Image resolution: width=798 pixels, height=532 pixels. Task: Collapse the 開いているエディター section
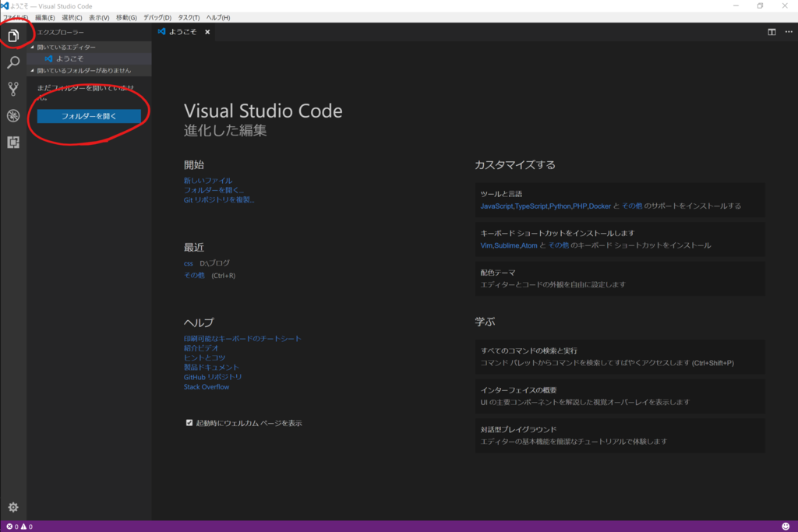(89, 47)
